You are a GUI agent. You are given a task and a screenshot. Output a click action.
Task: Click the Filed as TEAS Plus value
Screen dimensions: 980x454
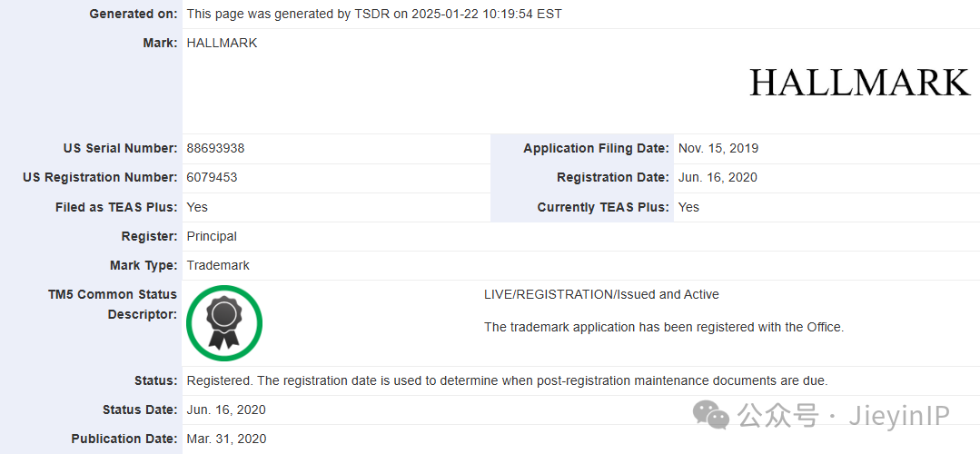click(197, 207)
